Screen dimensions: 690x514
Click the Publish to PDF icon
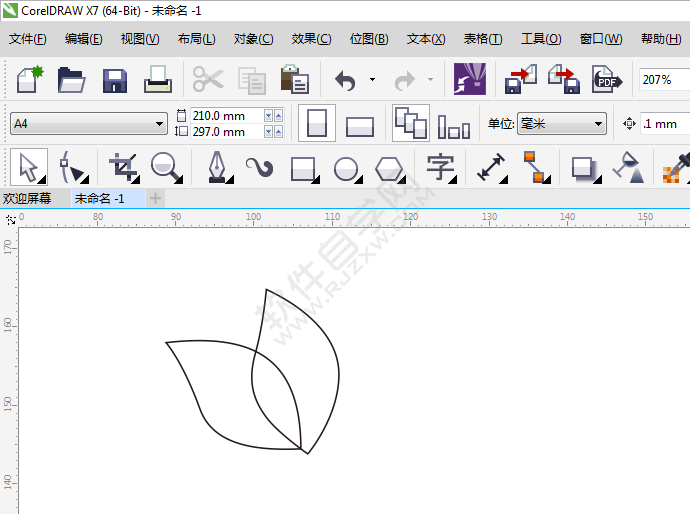[x=605, y=80]
